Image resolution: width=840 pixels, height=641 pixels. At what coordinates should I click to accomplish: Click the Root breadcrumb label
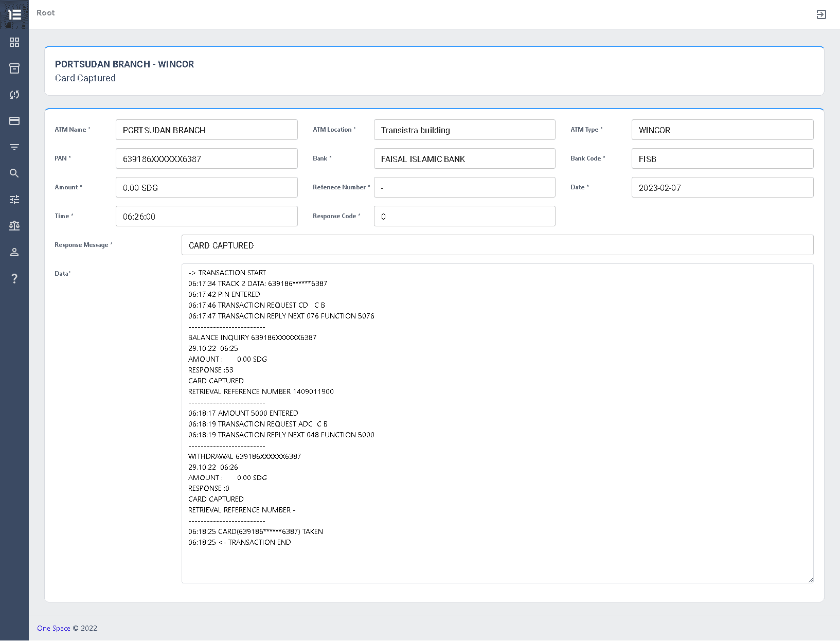[x=45, y=13]
